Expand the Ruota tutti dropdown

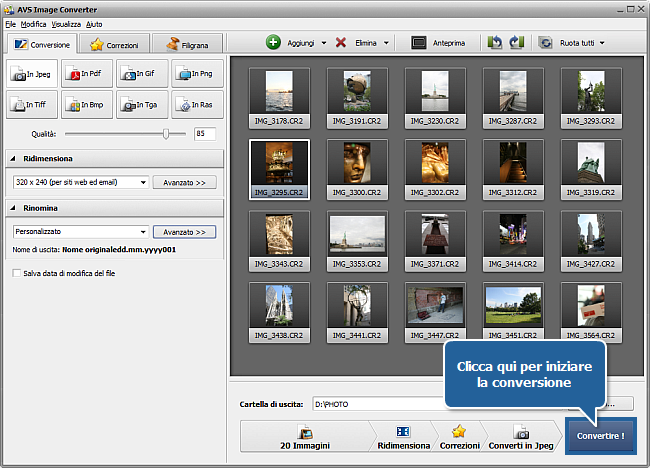click(x=602, y=43)
